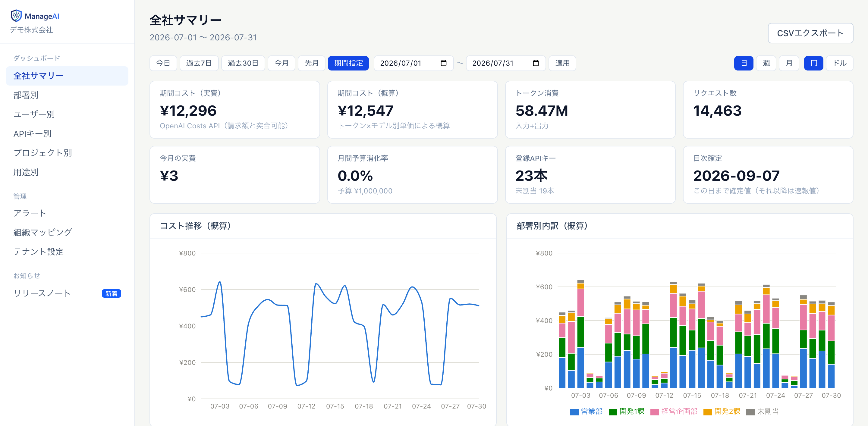Viewport: 868px width, 426px height.
Task: Open プロジェクト別 in the sidebar
Action: [67, 153]
